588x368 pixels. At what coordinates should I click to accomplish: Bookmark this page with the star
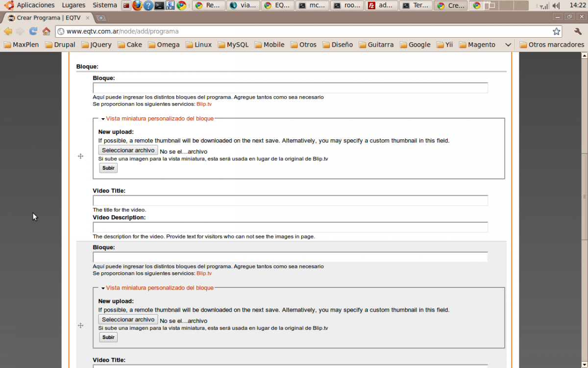point(557,31)
